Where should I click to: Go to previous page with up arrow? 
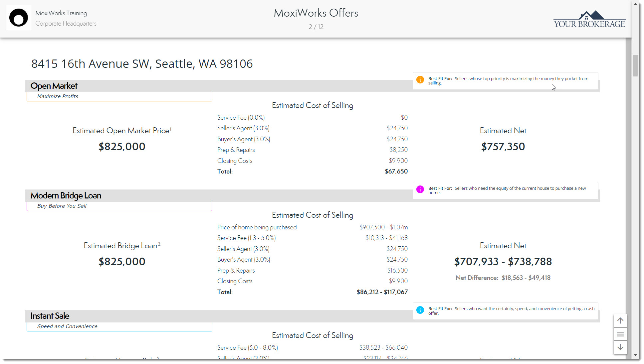(620, 321)
